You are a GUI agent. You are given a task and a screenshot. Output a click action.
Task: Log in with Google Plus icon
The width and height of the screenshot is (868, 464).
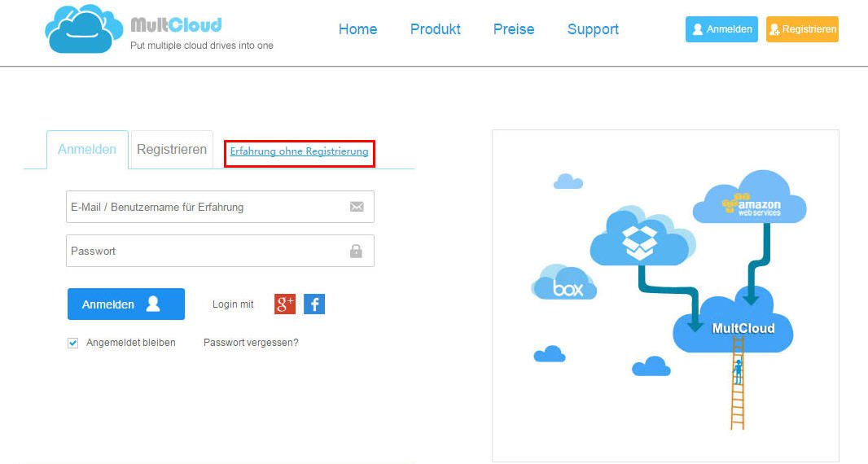284,304
